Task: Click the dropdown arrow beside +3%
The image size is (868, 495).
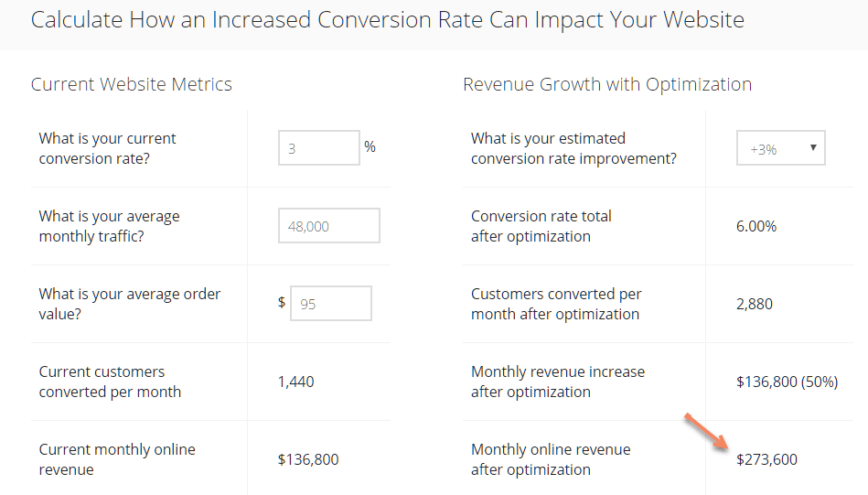Action: 813,147
